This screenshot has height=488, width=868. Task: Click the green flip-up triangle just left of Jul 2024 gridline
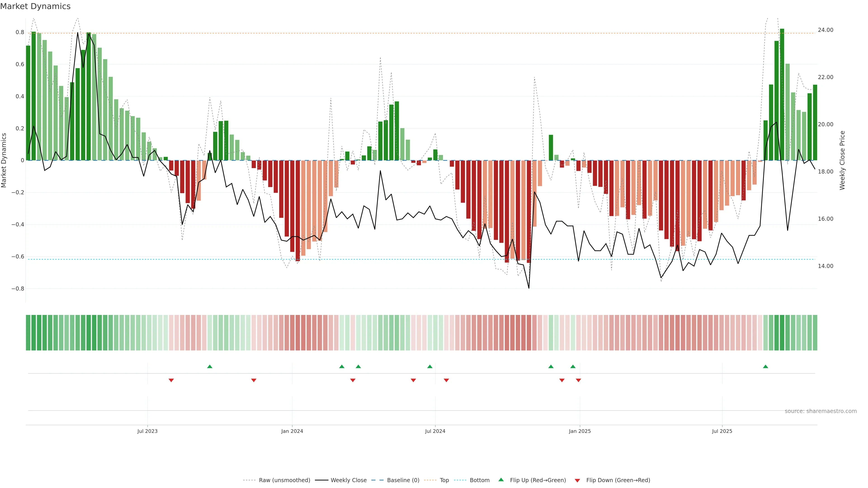tap(430, 366)
